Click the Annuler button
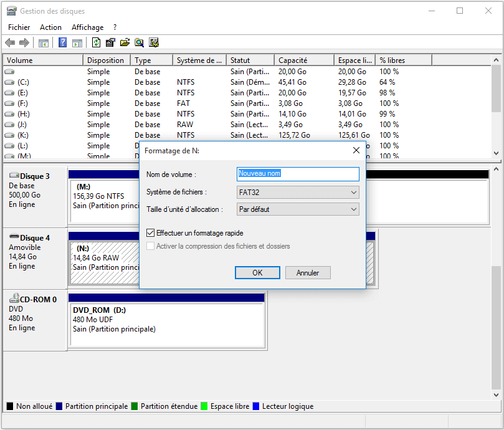Screen dimensions: 504x430 pos(308,273)
